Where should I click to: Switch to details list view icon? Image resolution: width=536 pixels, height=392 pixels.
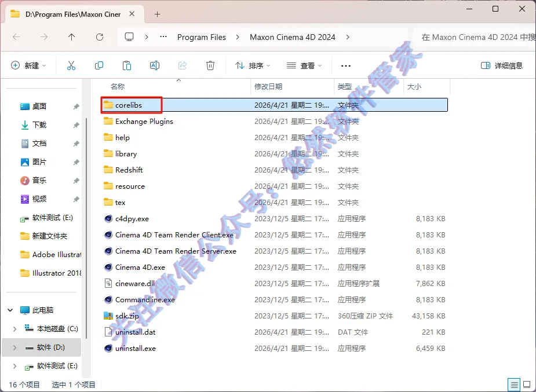pyautogui.click(x=515, y=385)
